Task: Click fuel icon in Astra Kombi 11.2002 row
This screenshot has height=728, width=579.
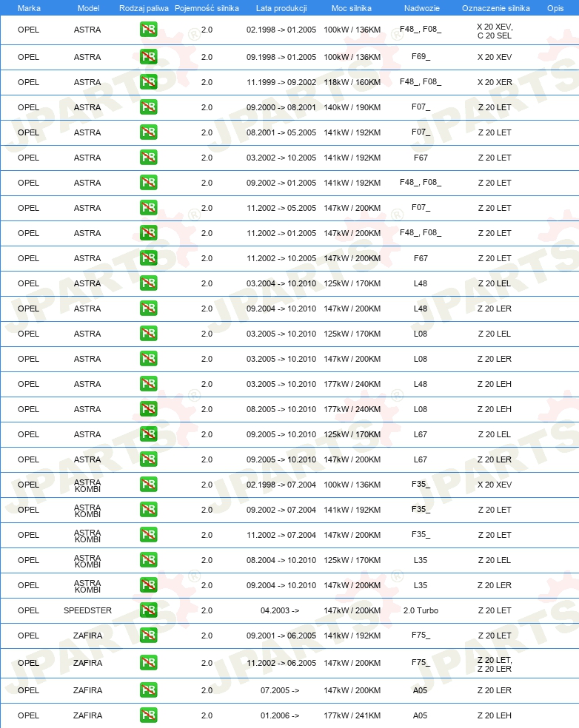Action: pos(149,534)
